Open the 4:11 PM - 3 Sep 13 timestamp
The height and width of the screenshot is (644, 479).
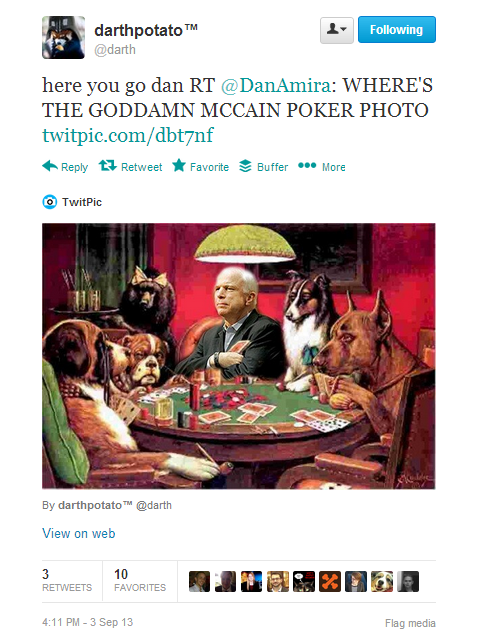click(88, 622)
